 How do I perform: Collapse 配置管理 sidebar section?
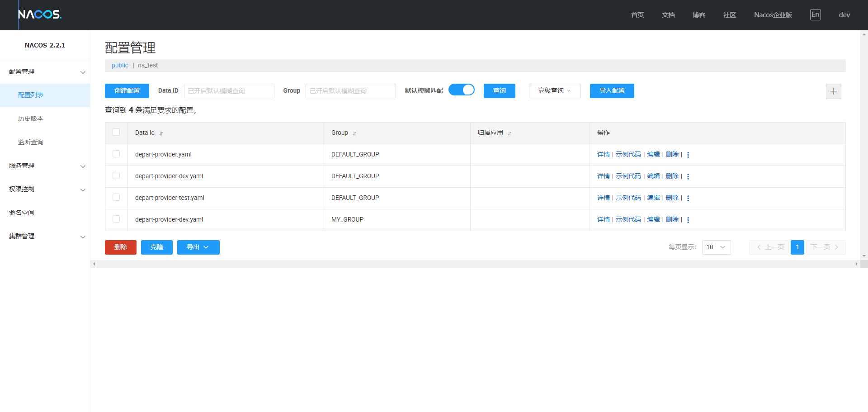pos(45,72)
